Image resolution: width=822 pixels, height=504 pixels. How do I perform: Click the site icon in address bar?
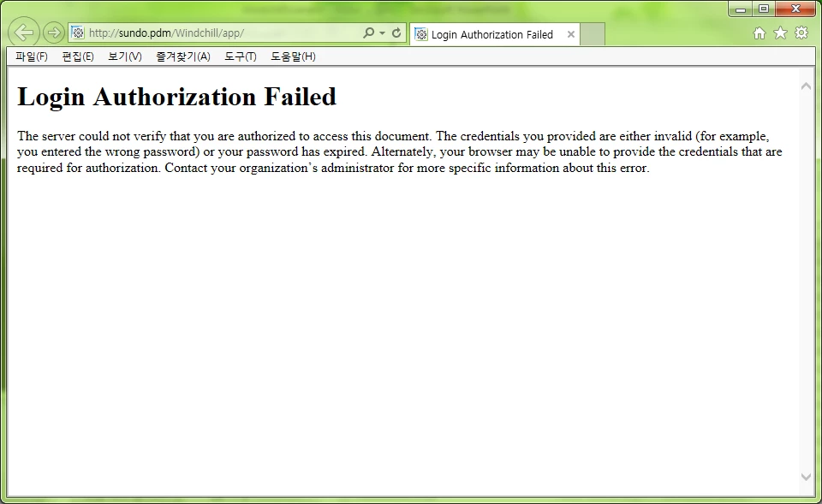tap(78, 33)
